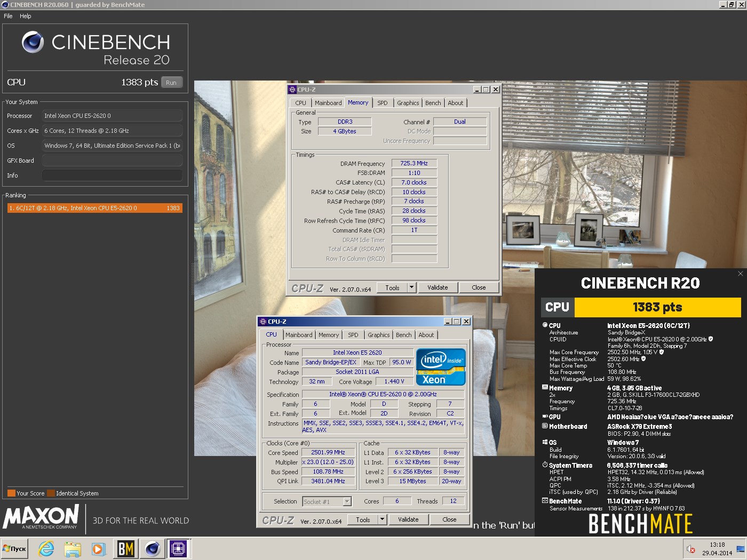
Task: Open the Socket #1 selection dropdown
Action: 347,501
